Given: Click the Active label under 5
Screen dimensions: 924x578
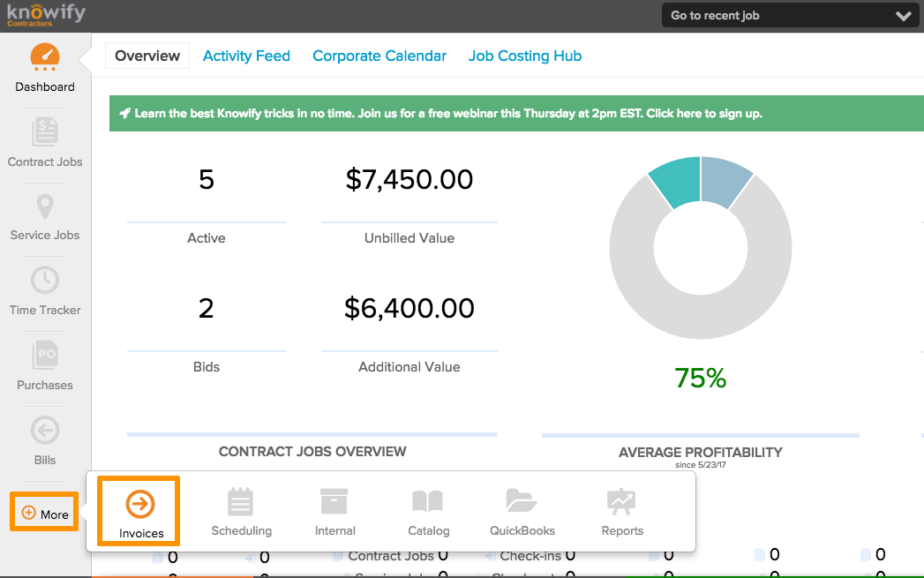Looking at the screenshot, I should click(x=207, y=238).
